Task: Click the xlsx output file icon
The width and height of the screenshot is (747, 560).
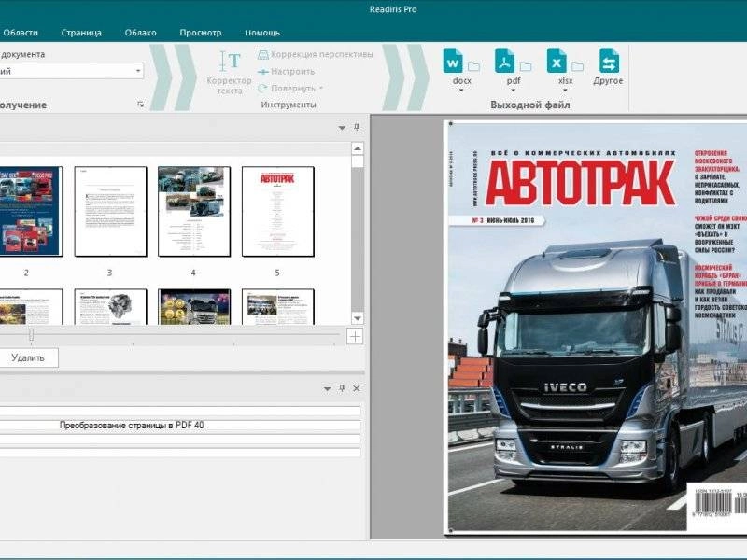Action: [557, 61]
